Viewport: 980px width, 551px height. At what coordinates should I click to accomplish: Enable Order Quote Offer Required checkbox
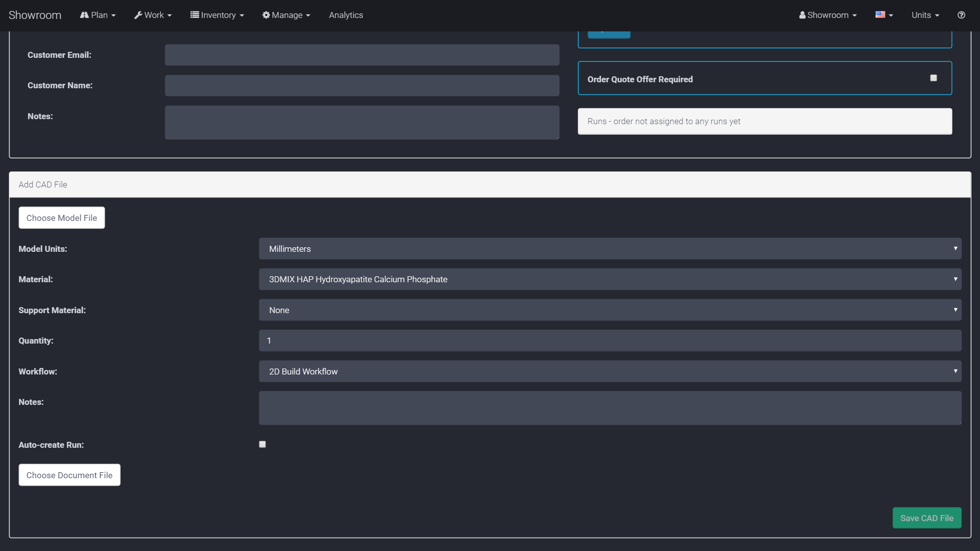pos(933,78)
